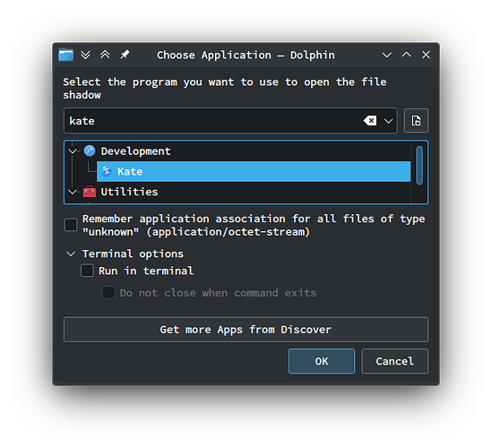Click the Development category icon

[90, 151]
